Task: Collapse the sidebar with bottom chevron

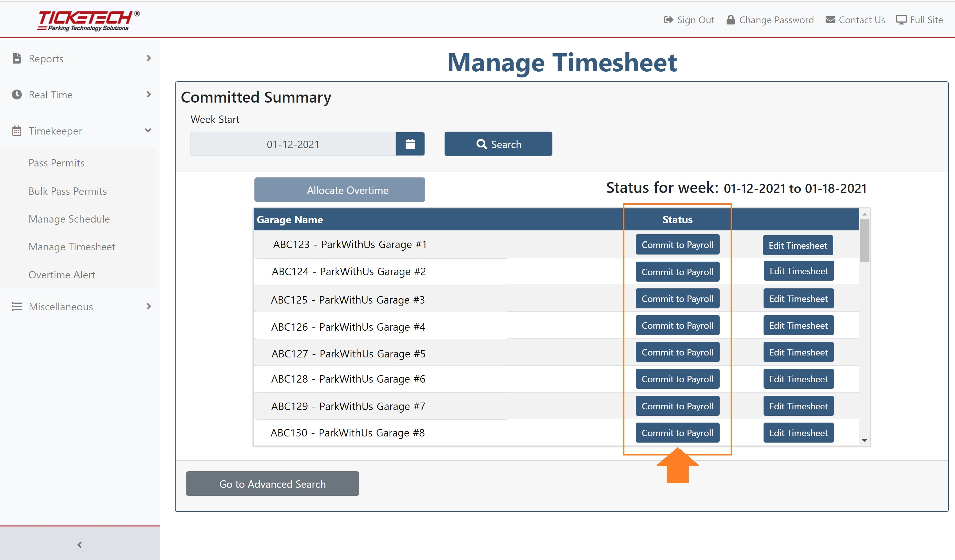Action: [x=79, y=545]
